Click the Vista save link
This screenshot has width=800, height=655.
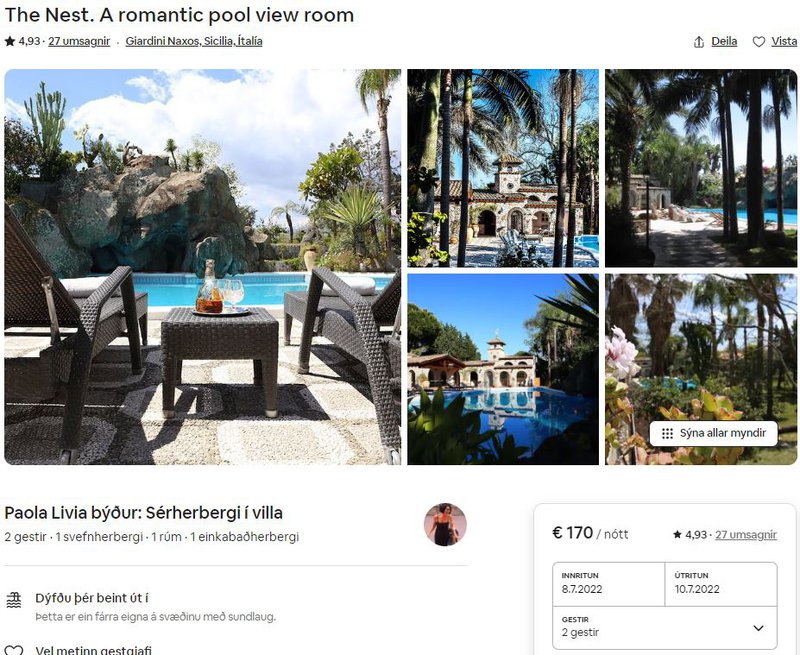click(784, 41)
